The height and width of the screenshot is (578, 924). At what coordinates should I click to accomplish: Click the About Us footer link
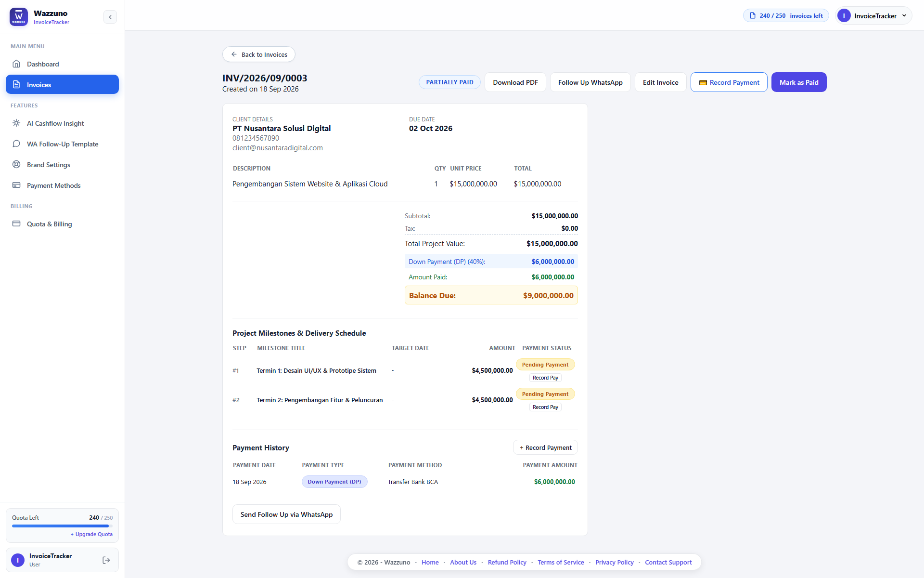463,562
